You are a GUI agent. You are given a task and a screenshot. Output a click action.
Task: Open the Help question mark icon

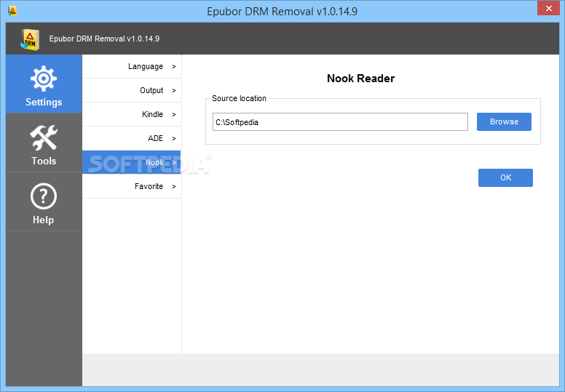(44, 196)
